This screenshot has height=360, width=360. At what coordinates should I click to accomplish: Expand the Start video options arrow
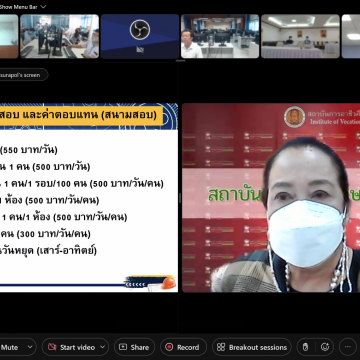(x=103, y=347)
